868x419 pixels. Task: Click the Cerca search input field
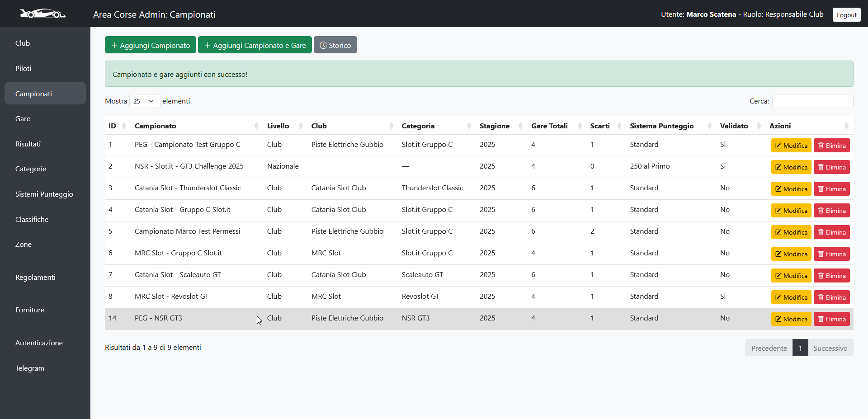point(812,101)
